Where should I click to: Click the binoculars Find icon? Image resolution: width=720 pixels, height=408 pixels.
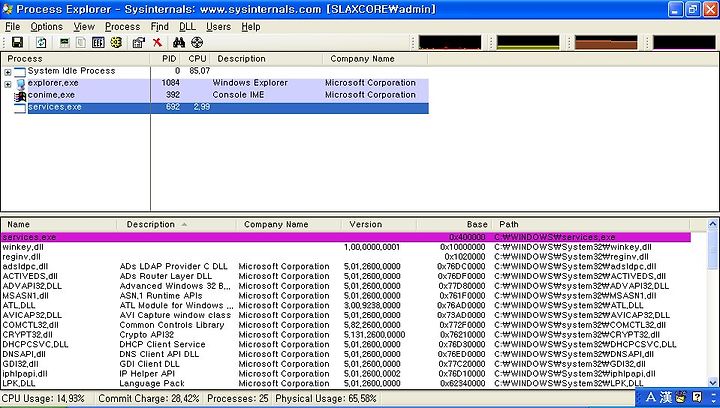click(179, 43)
